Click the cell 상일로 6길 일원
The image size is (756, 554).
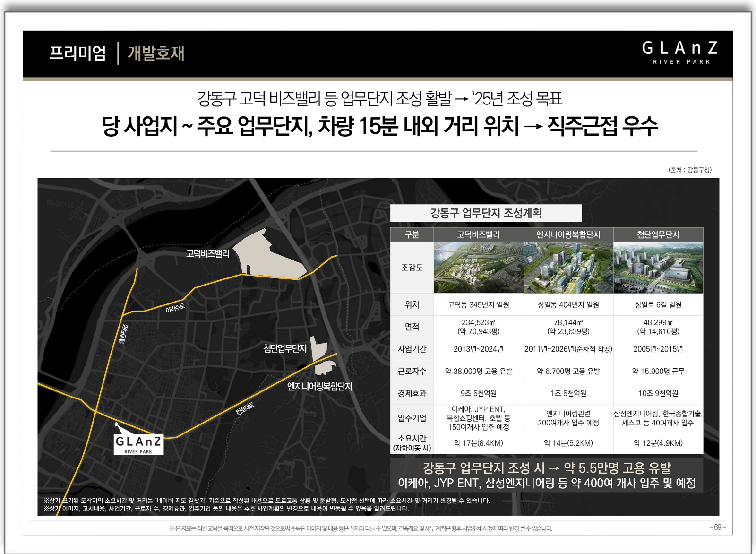click(658, 305)
